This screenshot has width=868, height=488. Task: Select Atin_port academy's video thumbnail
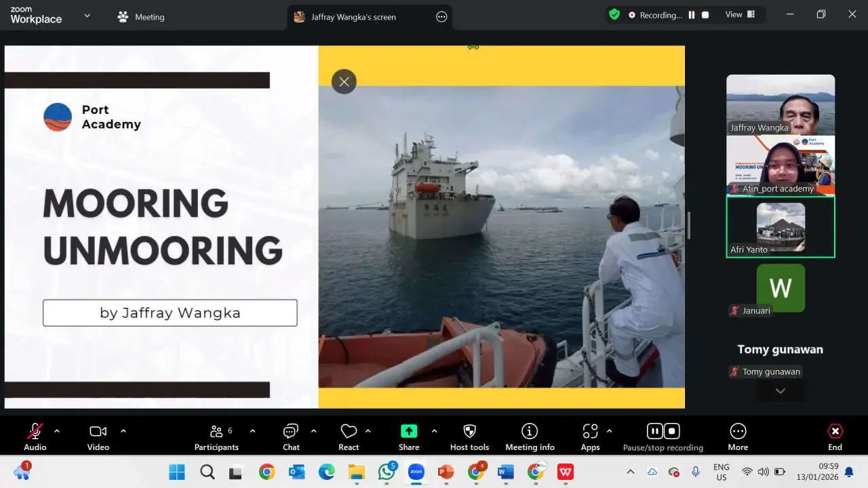[781, 166]
